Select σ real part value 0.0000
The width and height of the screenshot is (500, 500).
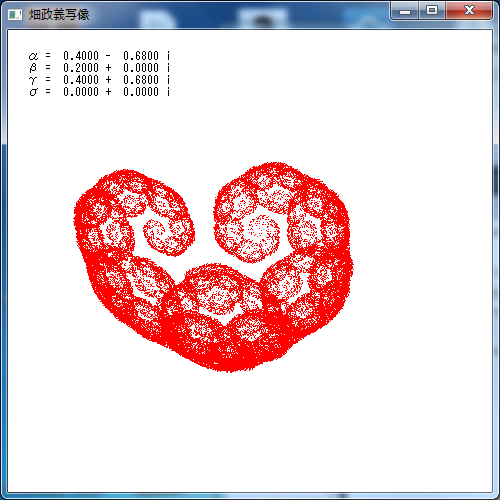tap(81, 92)
